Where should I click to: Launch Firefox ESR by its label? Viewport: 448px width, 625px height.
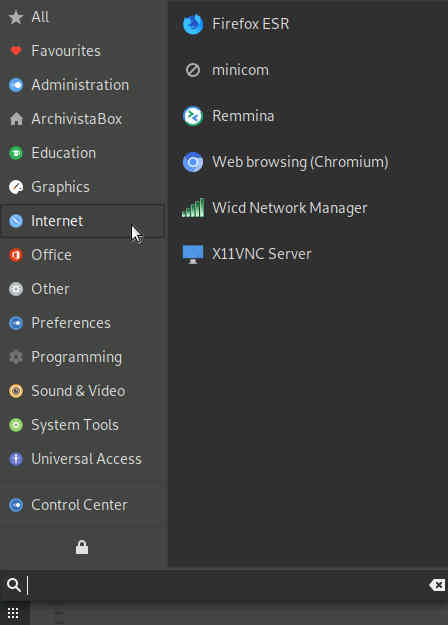(x=251, y=24)
